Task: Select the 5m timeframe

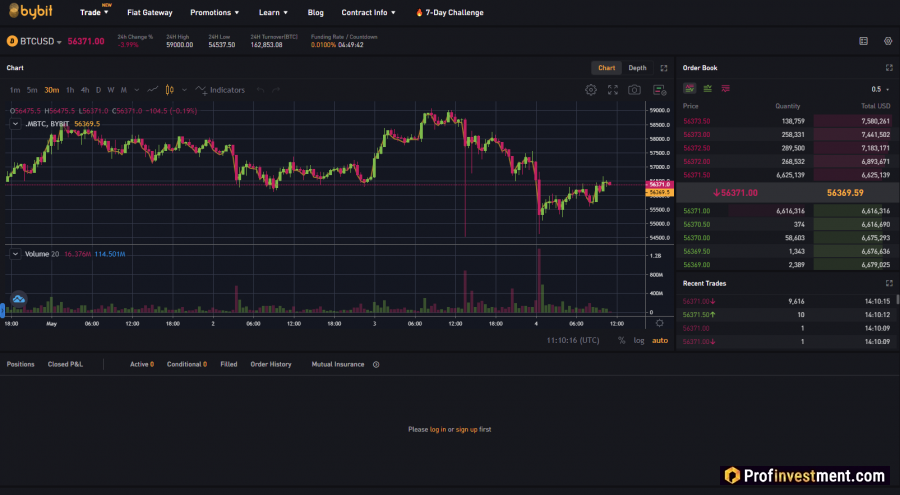Action: pos(32,90)
